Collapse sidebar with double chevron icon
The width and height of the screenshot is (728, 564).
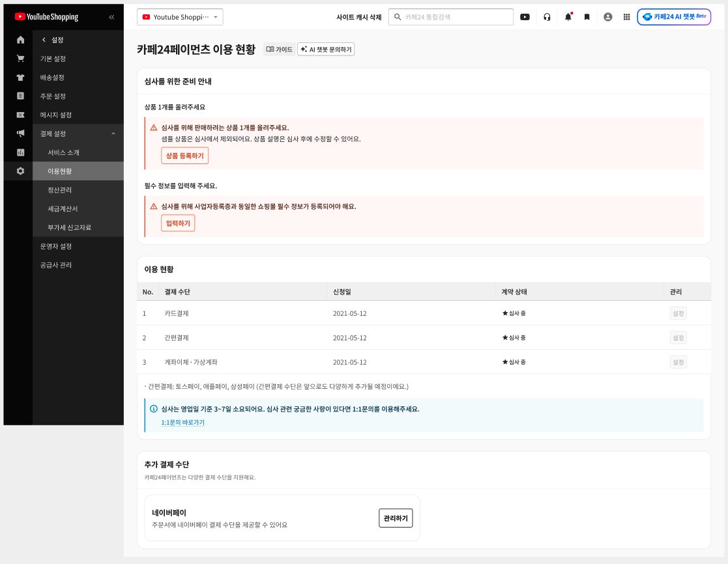tap(111, 17)
